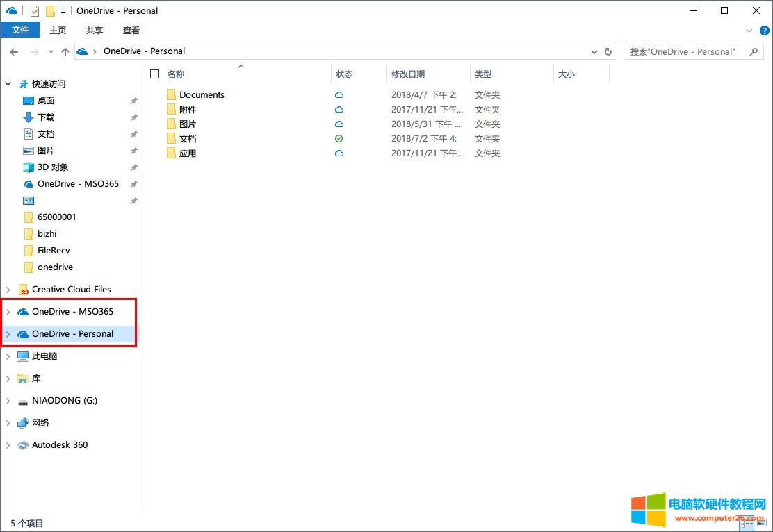Click the up-one-level arrow icon

[x=65, y=51]
